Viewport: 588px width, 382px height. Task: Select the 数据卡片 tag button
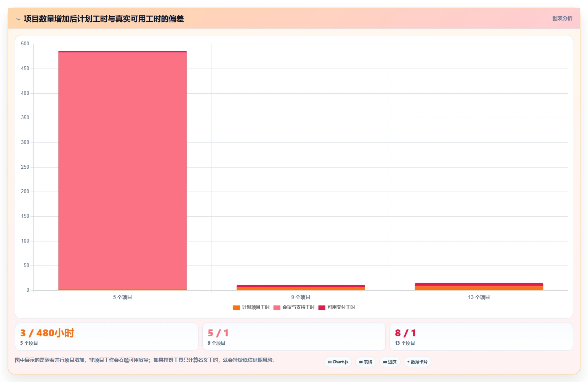(x=417, y=362)
